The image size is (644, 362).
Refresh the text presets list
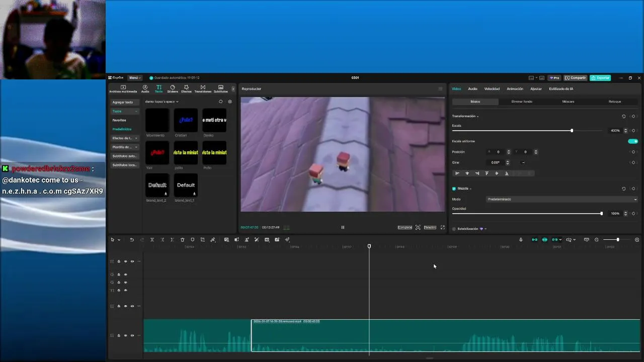point(220,102)
